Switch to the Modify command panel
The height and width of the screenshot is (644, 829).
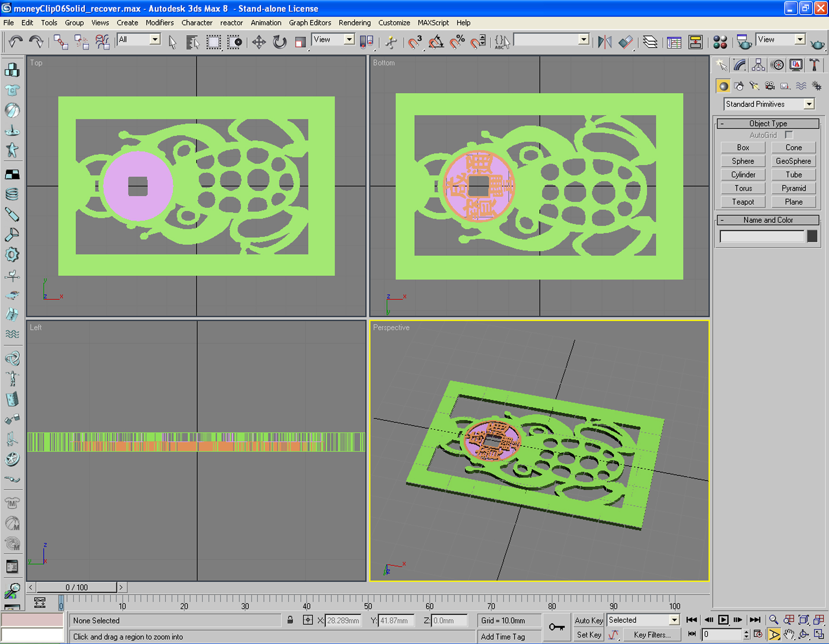click(x=740, y=65)
